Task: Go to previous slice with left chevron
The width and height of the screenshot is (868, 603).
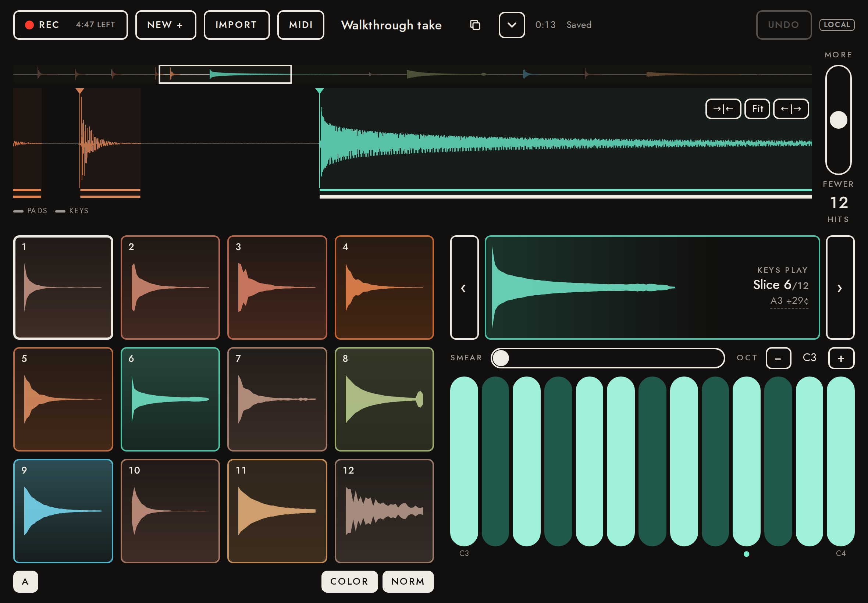Action: [x=464, y=288]
